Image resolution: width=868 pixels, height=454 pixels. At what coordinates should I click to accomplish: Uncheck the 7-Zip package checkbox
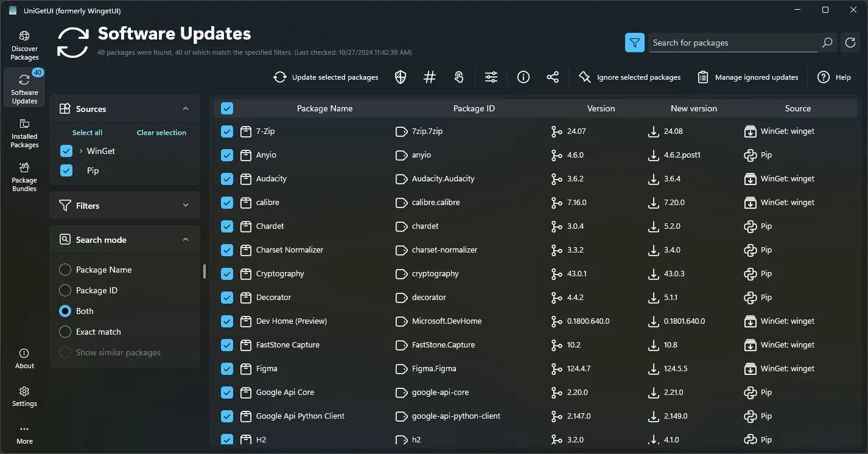227,131
